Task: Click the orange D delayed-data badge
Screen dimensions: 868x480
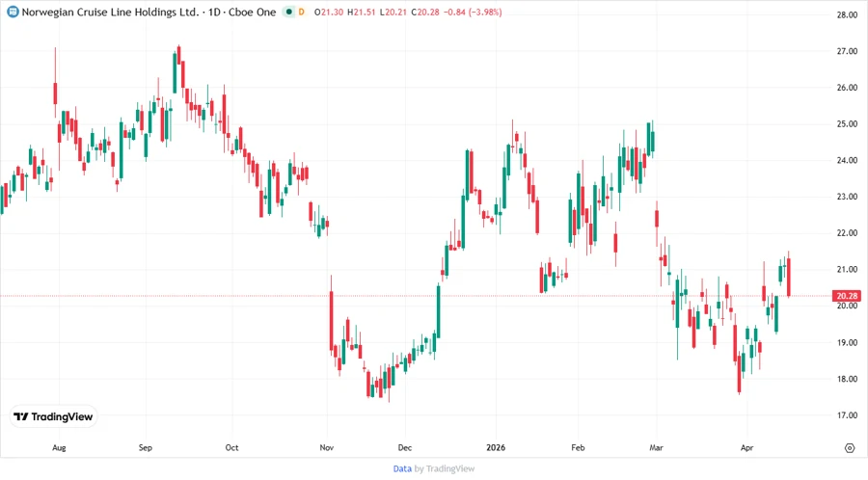Action: point(302,12)
